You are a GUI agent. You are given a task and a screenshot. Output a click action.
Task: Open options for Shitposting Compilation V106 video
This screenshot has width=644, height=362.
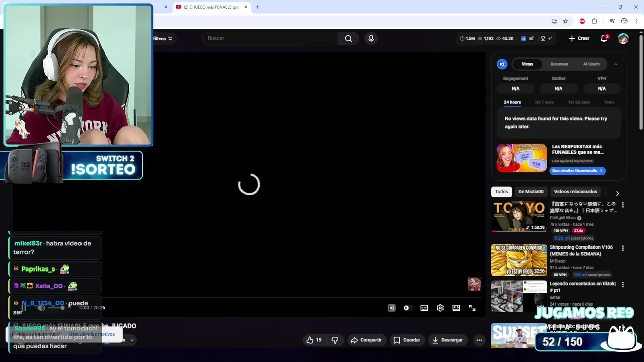coord(623,248)
